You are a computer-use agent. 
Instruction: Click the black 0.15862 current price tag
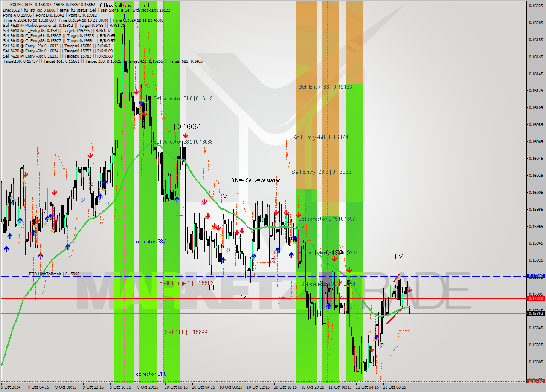coord(536,313)
